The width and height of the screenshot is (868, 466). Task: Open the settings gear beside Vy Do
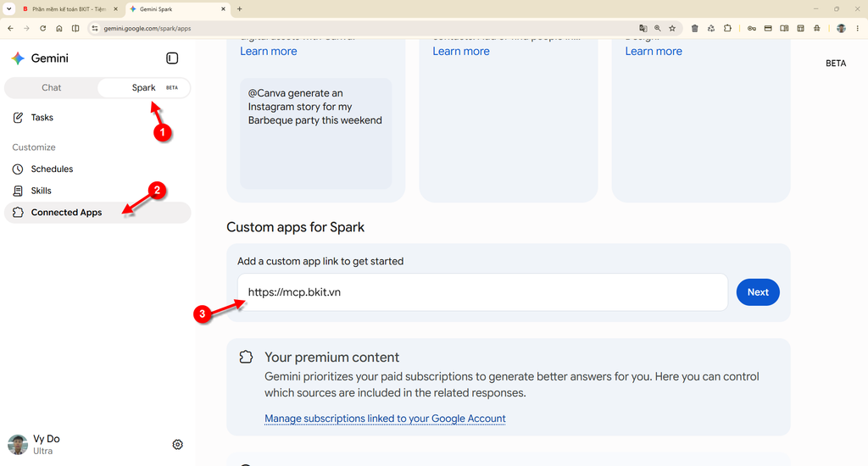pyautogui.click(x=178, y=445)
